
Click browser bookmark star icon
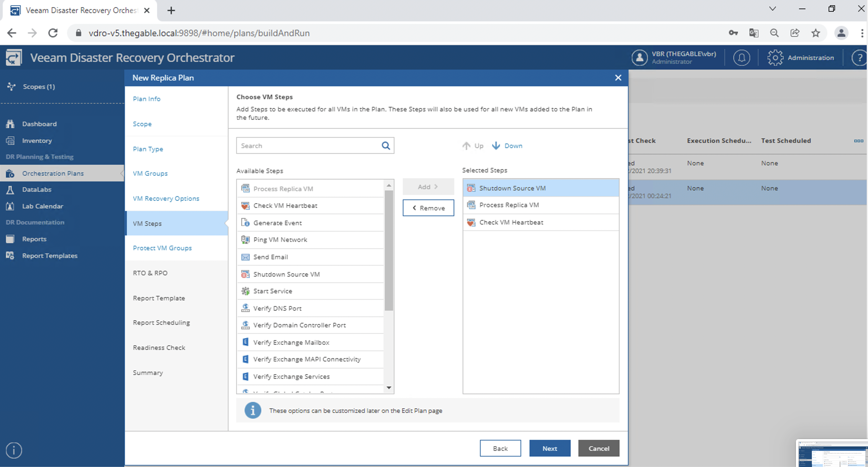816,33
